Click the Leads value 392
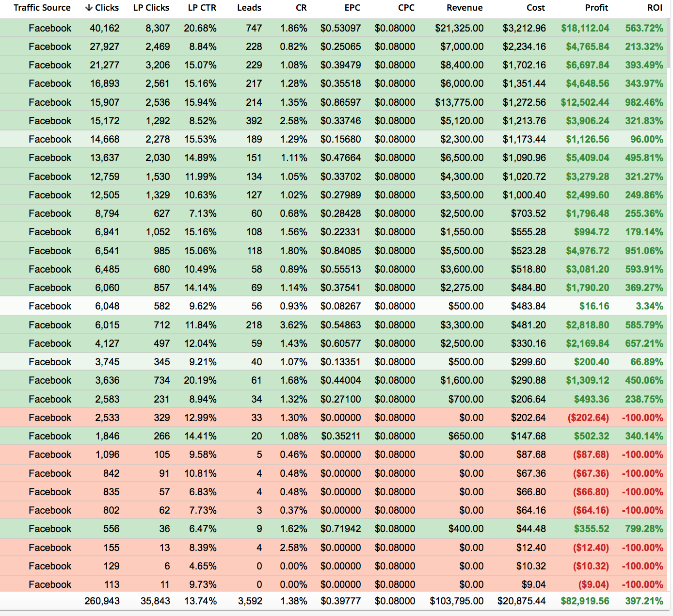 tap(254, 121)
